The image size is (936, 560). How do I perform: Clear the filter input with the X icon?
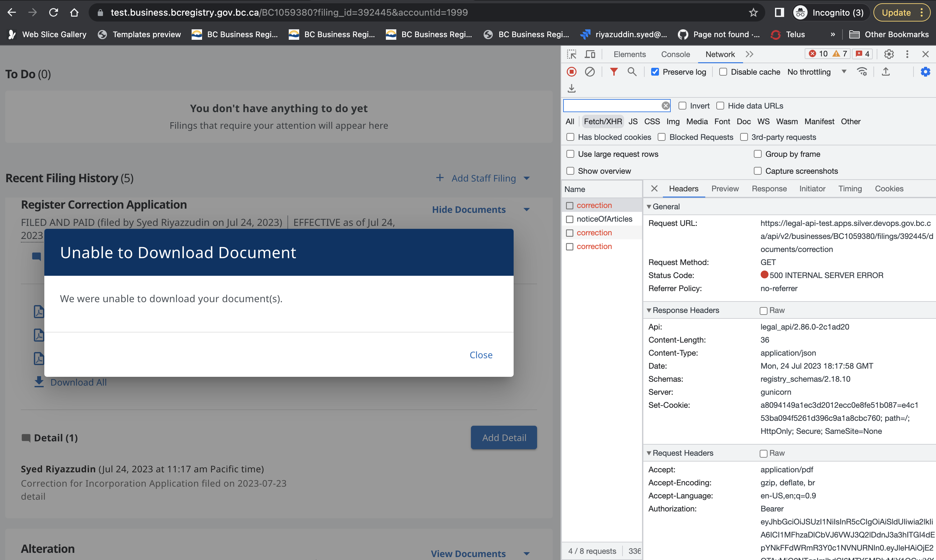click(665, 106)
